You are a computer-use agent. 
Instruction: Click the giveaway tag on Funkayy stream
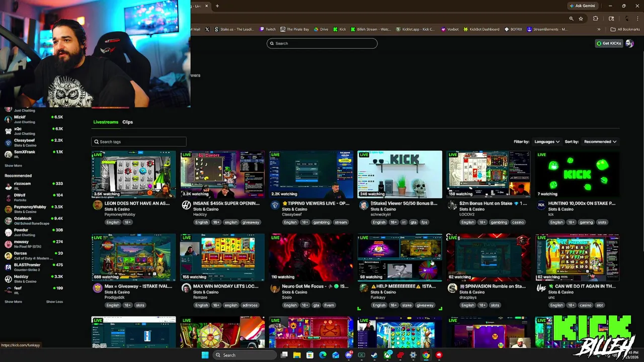(x=425, y=305)
